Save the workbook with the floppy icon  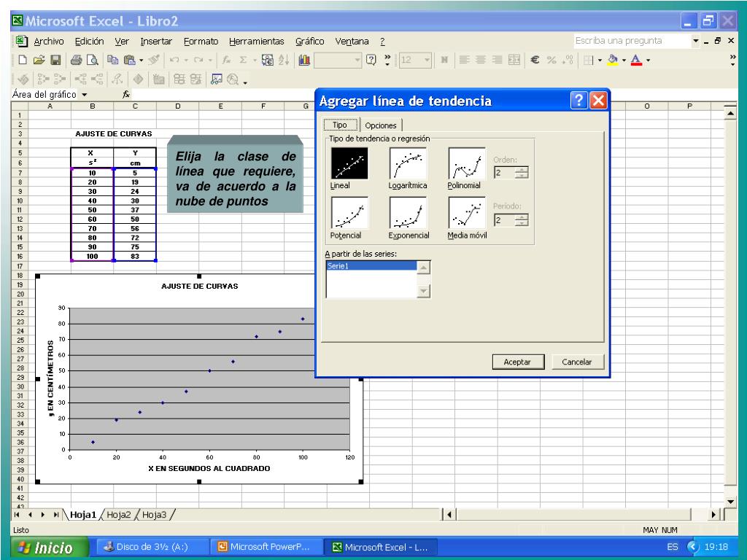pyautogui.click(x=55, y=60)
